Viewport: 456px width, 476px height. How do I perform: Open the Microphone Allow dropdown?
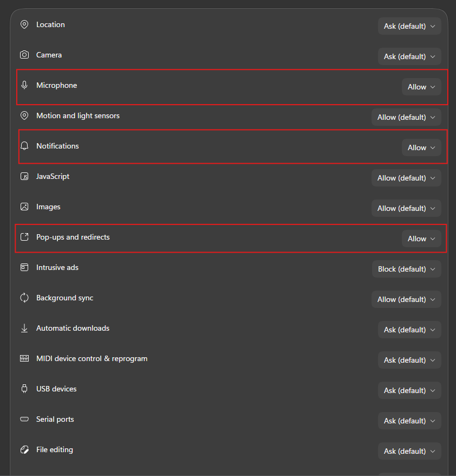421,87
